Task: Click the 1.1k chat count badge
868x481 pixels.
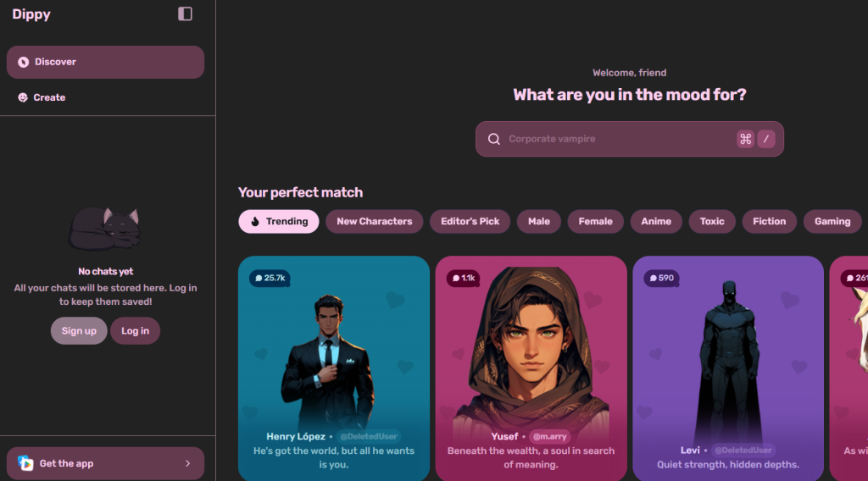Action: coord(464,278)
